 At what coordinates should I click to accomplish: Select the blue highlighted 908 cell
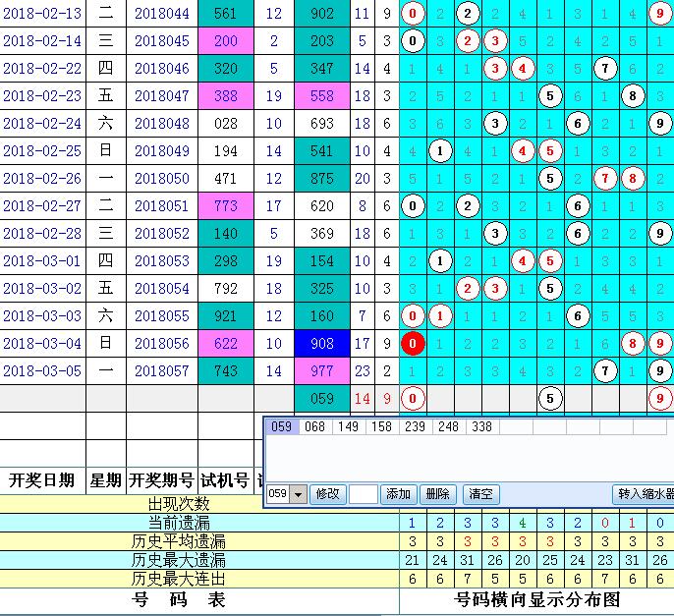tap(322, 344)
